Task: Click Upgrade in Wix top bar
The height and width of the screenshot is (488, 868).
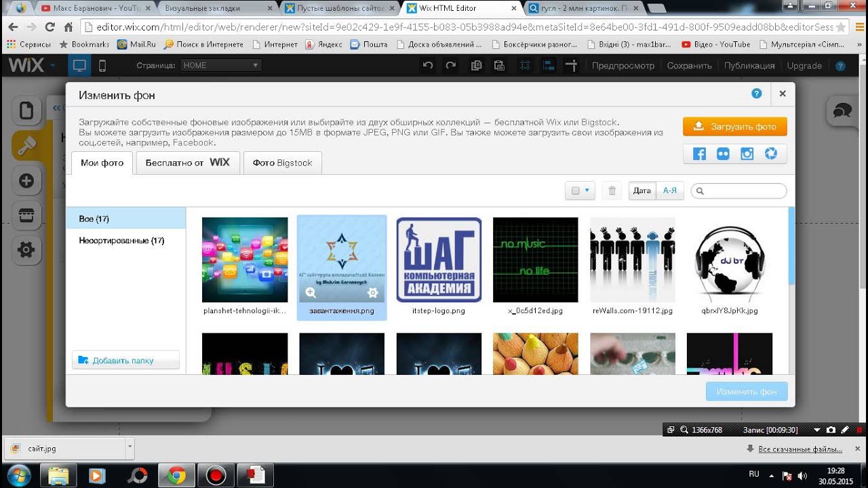Action: [x=804, y=66]
